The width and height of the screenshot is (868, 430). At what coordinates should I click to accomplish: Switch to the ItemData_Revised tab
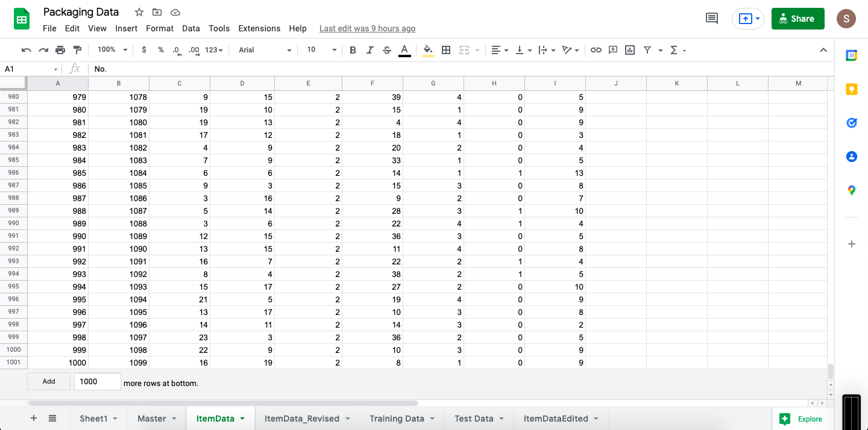tap(307, 419)
